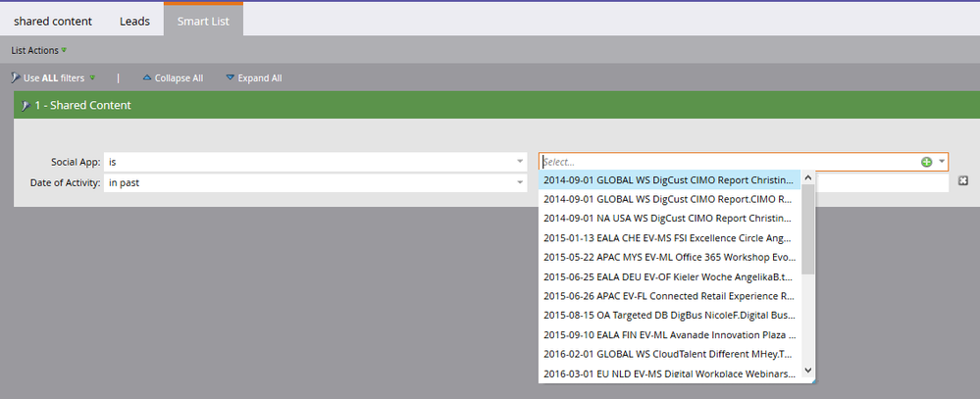Click Collapse All filters
Viewport: 980px width, 399px height.
173,78
